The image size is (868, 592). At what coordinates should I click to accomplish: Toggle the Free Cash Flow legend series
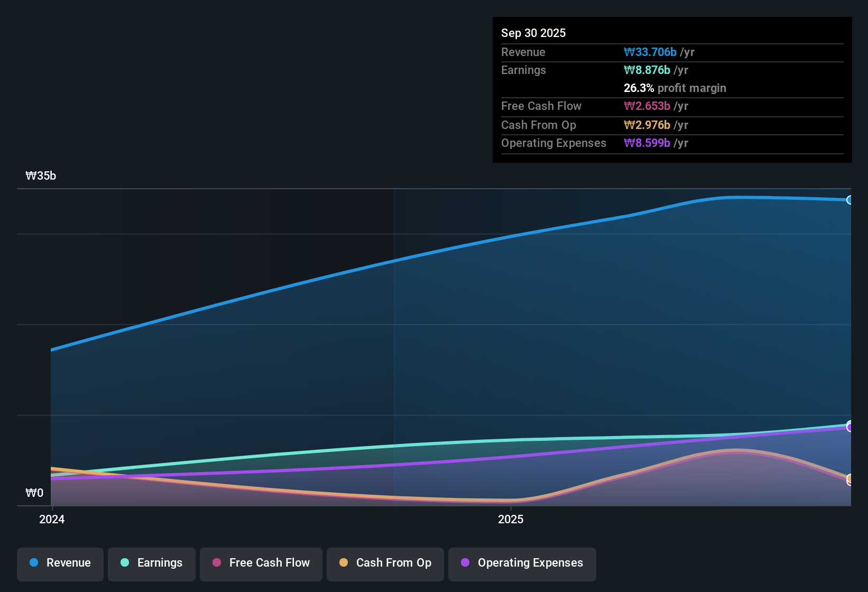tap(261, 563)
